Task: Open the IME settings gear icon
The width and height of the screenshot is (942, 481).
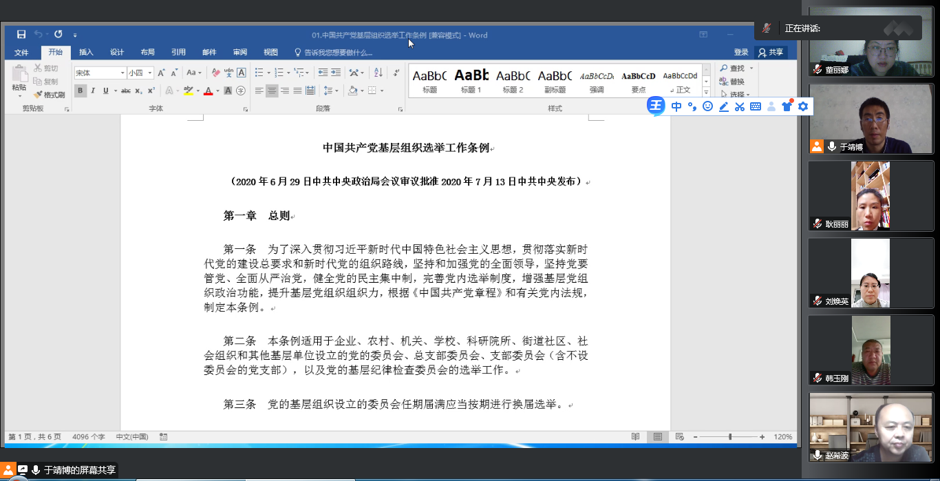Action: point(803,106)
